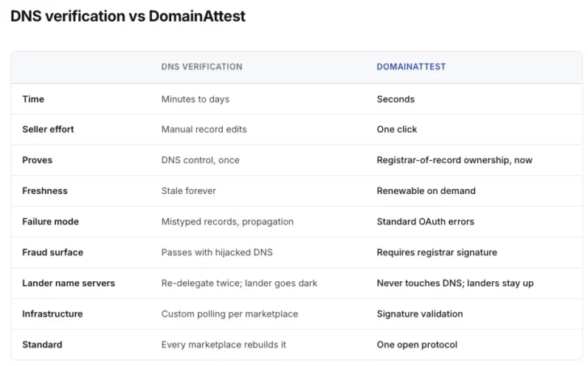The width and height of the screenshot is (588, 366).
Task: Click the "DNS control, once" cell
Action: point(200,160)
